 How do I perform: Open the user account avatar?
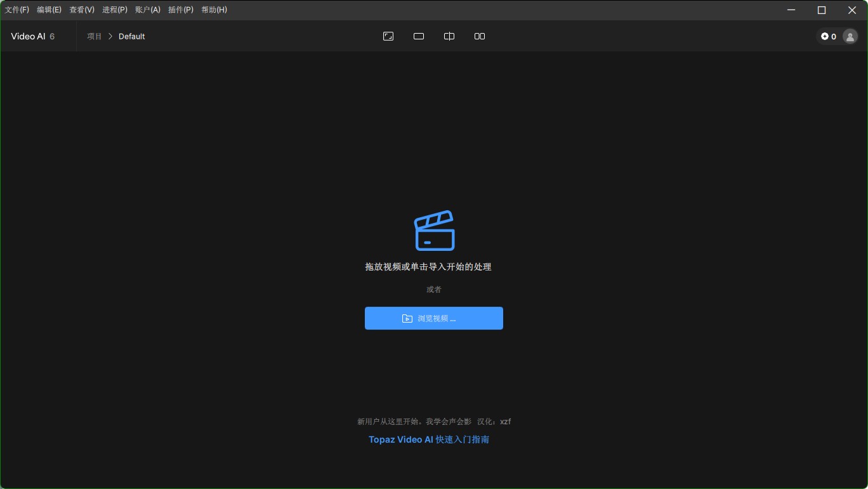point(850,36)
